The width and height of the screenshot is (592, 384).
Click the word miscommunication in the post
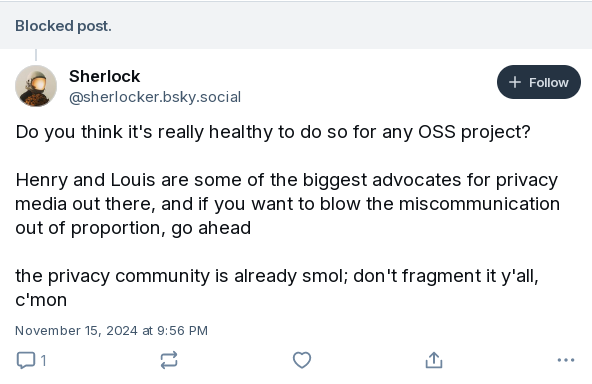tap(479, 204)
